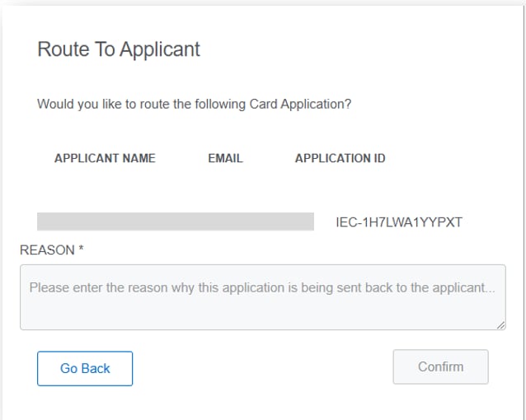Click the Go Back button
This screenshot has width=526, height=420.
[85, 368]
